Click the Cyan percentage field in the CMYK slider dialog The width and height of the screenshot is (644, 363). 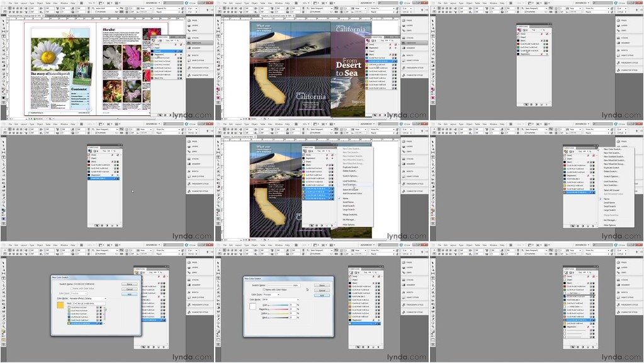pos(293,305)
